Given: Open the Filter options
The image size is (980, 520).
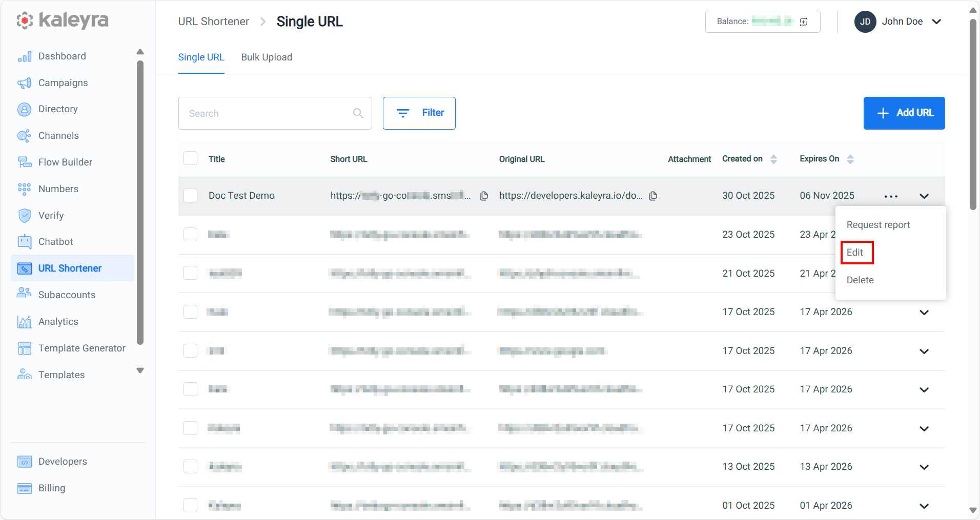Looking at the screenshot, I should tap(419, 113).
